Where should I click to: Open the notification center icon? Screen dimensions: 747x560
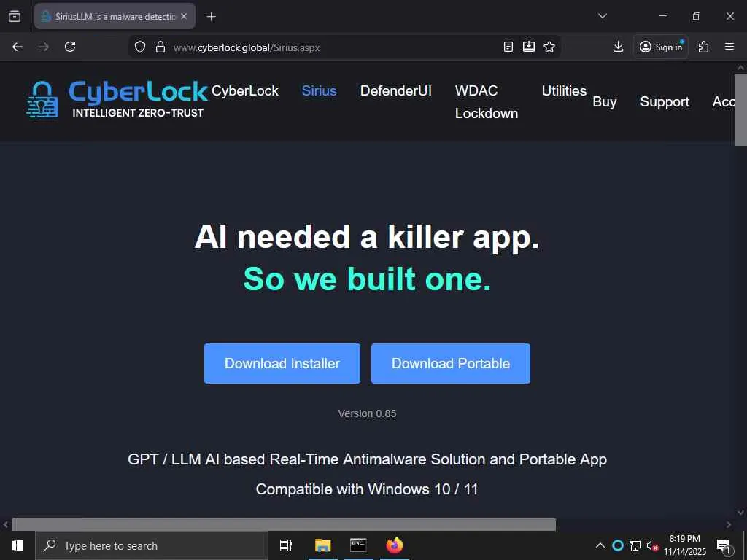click(724, 546)
